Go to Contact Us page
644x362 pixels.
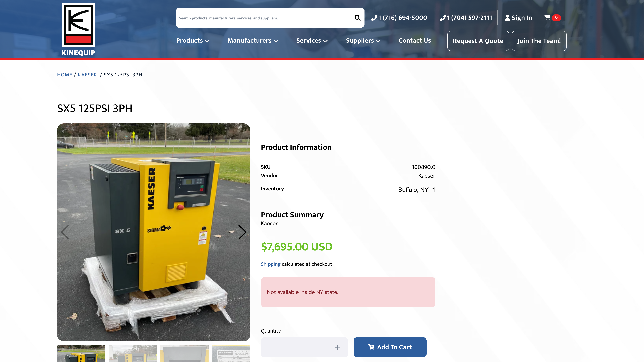tap(415, 40)
